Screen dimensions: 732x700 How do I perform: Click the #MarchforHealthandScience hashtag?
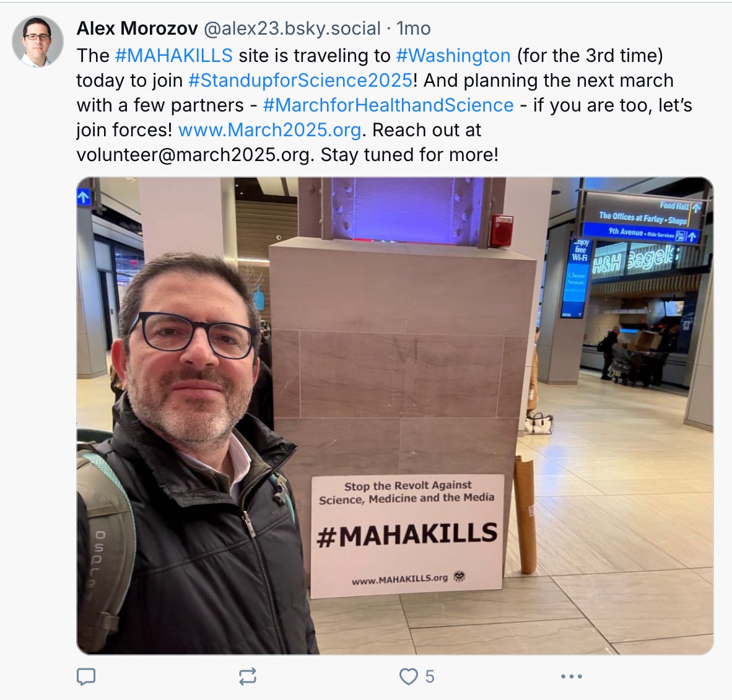pyautogui.click(x=388, y=105)
